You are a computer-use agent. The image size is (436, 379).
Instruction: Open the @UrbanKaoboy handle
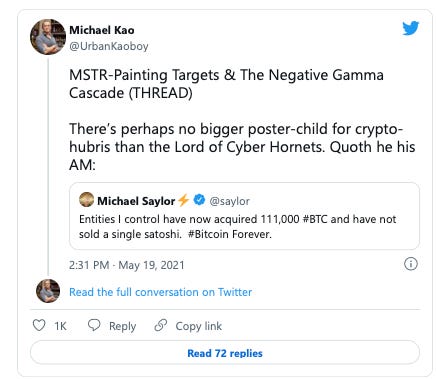pos(109,46)
